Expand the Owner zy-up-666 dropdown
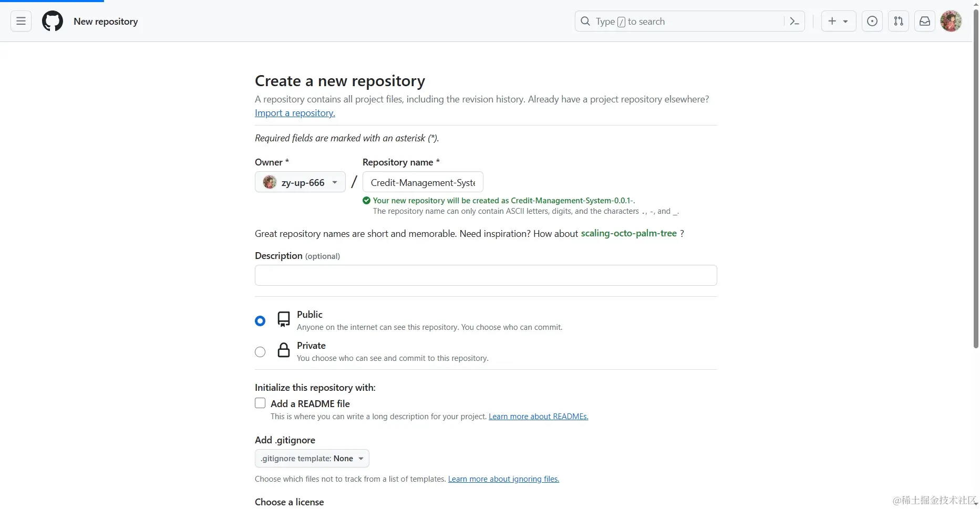The image size is (980, 509). tap(300, 182)
